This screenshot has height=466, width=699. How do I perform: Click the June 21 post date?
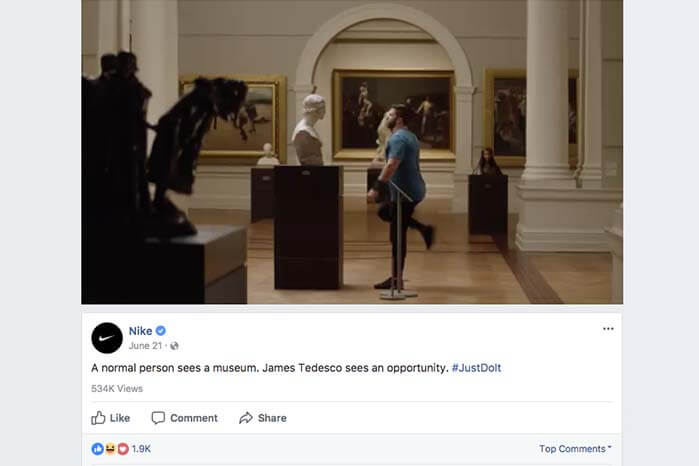click(x=145, y=346)
